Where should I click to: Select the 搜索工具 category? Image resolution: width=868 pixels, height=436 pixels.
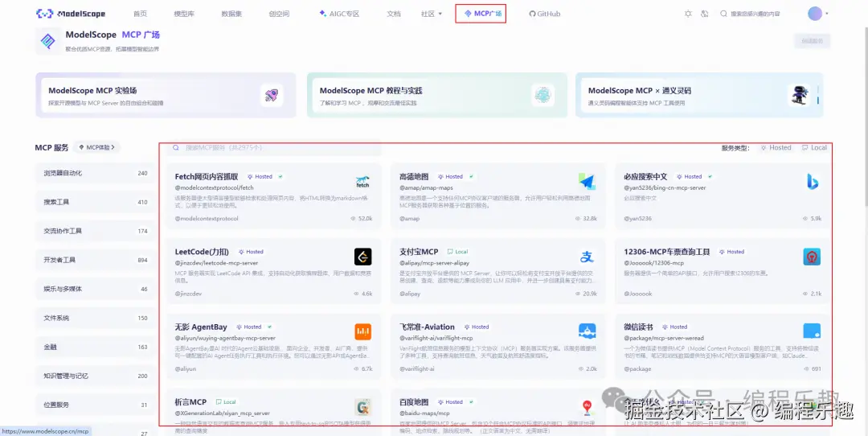point(95,202)
